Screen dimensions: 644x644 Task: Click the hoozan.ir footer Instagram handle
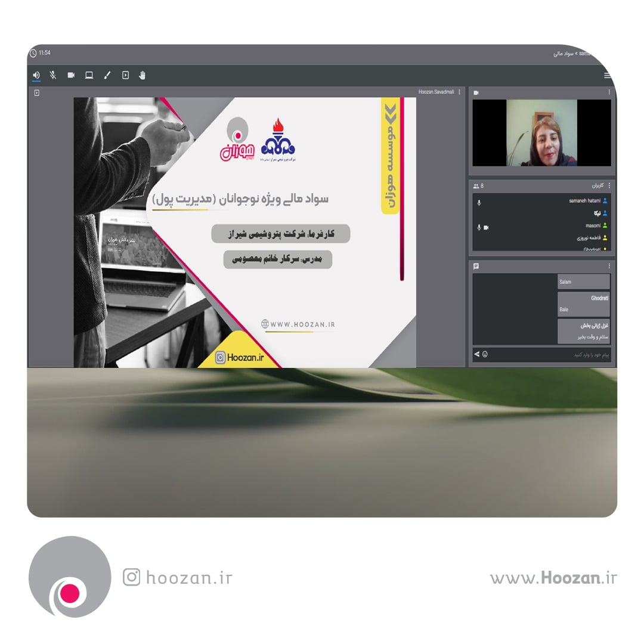(189, 577)
